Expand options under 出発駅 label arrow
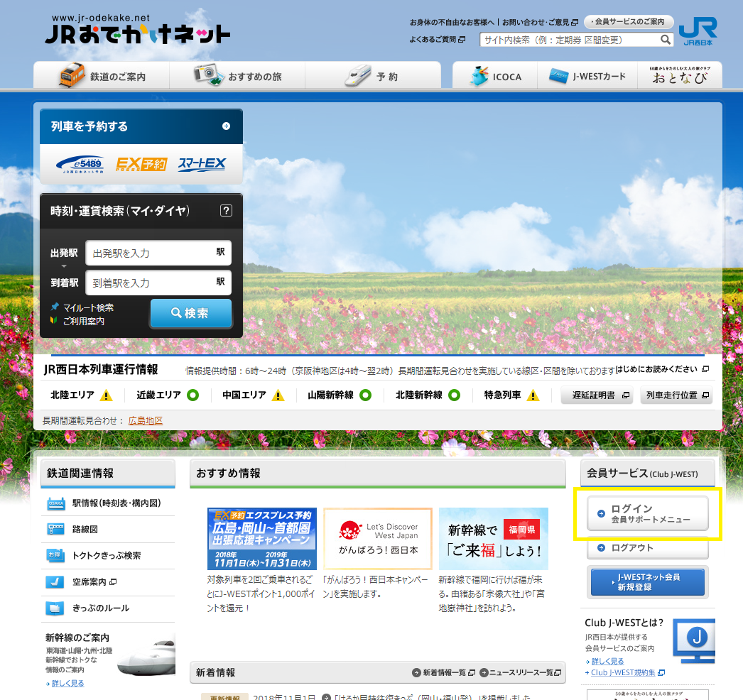 tap(64, 266)
